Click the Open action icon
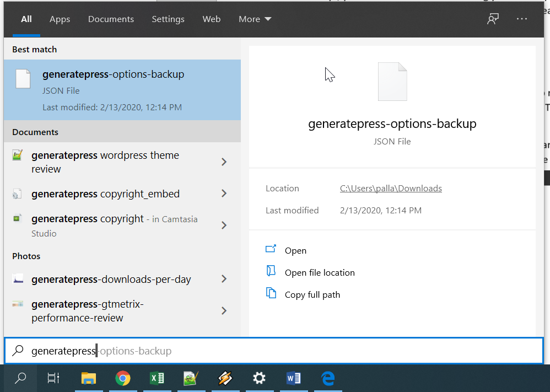The height and width of the screenshot is (392, 550). [271, 249]
